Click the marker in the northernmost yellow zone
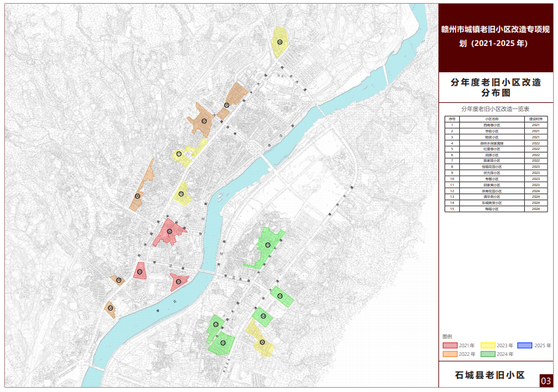 click(280, 42)
